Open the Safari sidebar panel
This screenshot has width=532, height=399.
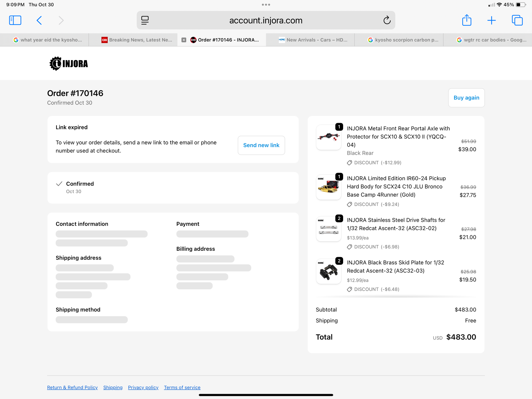point(15,20)
